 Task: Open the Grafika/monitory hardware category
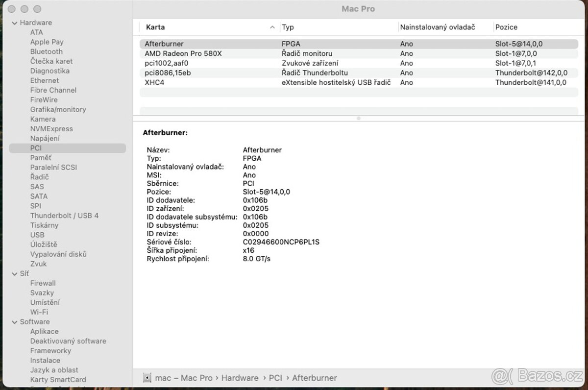point(58,109)
